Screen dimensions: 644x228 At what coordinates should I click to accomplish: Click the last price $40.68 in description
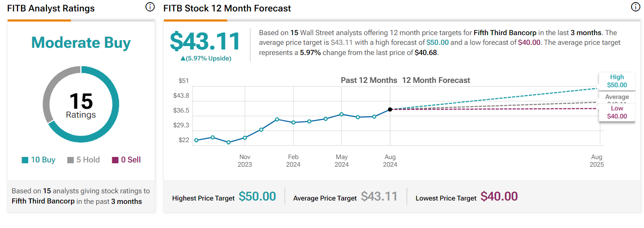click(x=427, y=53)
